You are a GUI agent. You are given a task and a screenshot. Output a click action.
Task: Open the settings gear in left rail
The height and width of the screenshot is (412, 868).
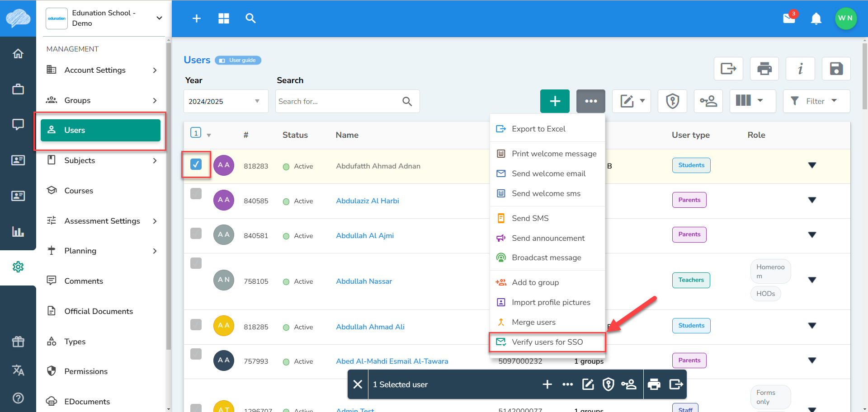pos(18,267)
